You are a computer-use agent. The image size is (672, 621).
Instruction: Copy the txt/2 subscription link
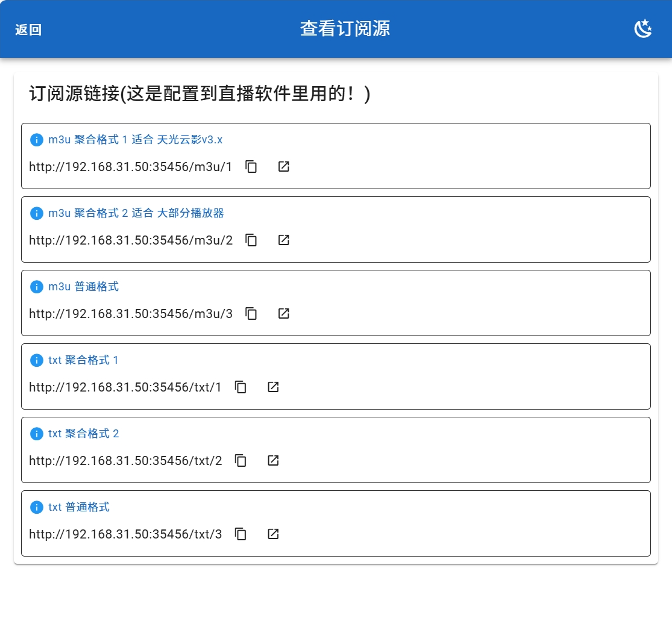[x=241, y=461]
